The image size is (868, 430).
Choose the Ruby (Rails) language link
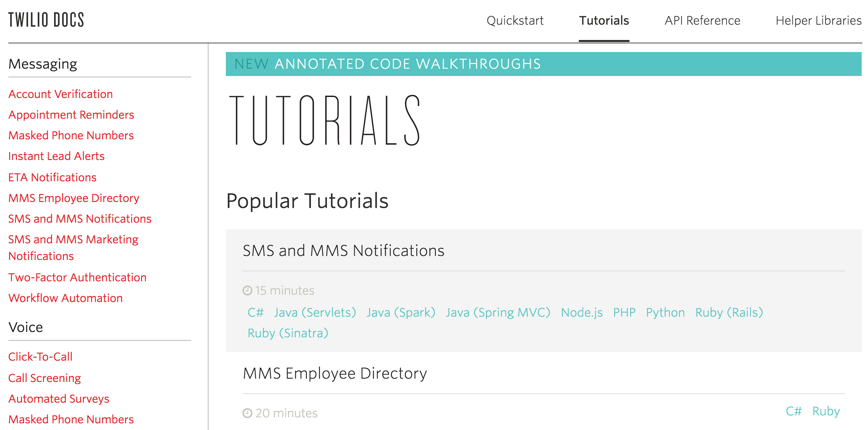pyautogui.click(x=729, y=312)
